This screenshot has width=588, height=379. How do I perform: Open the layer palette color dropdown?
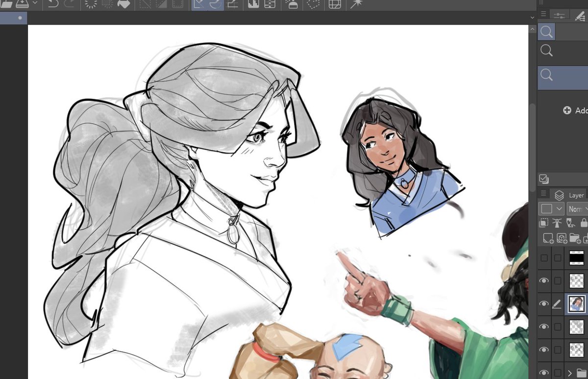pyautogui.click(x=551, y=209)
